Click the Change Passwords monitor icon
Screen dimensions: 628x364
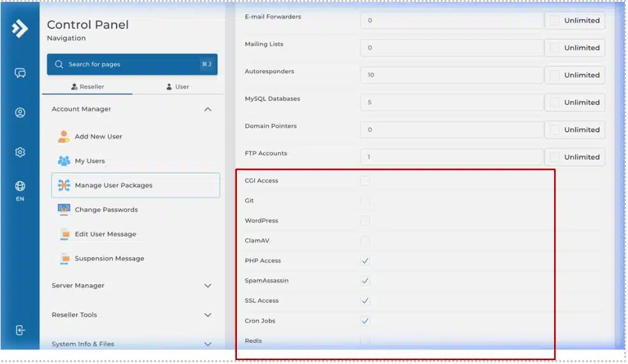tap(64, 209)
